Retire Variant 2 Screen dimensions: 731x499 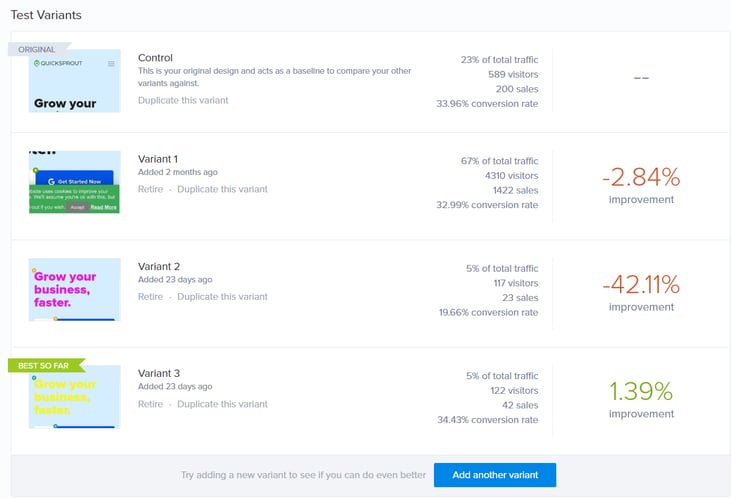pyautogui.click(x=150, y=296)
